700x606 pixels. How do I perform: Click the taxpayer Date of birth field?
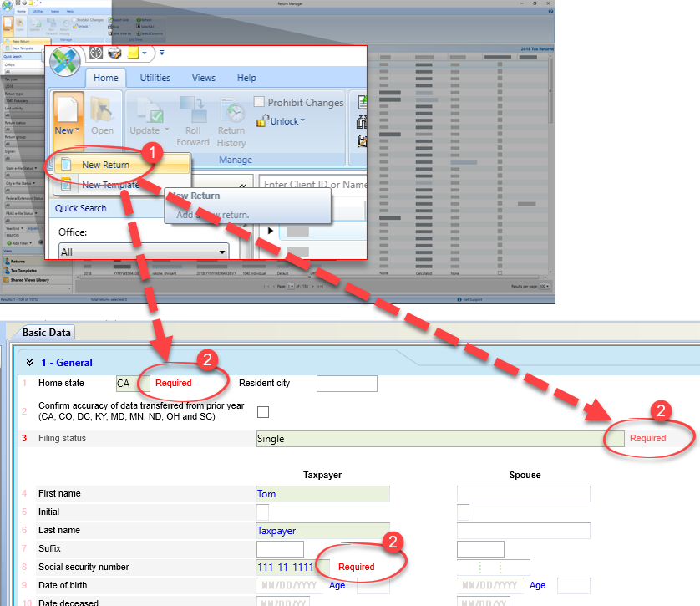click(289, 585)
